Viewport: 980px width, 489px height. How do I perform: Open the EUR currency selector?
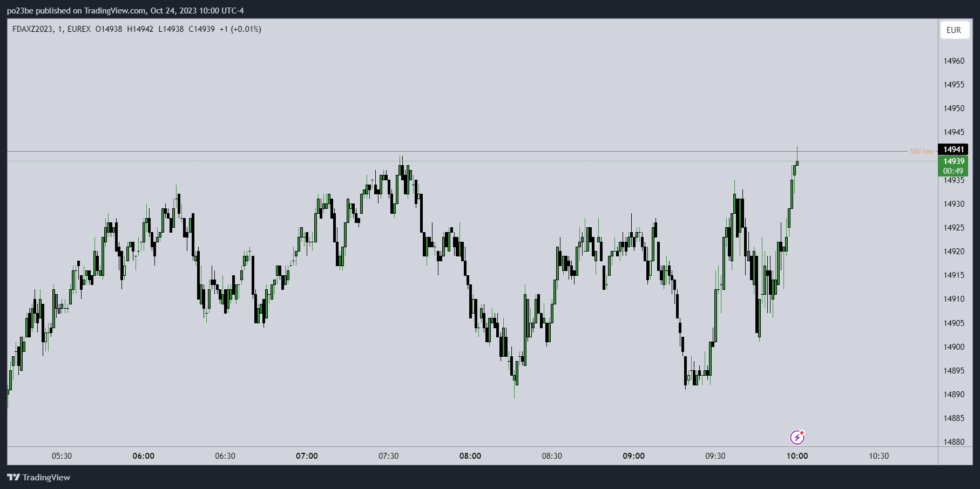point(954,30)
